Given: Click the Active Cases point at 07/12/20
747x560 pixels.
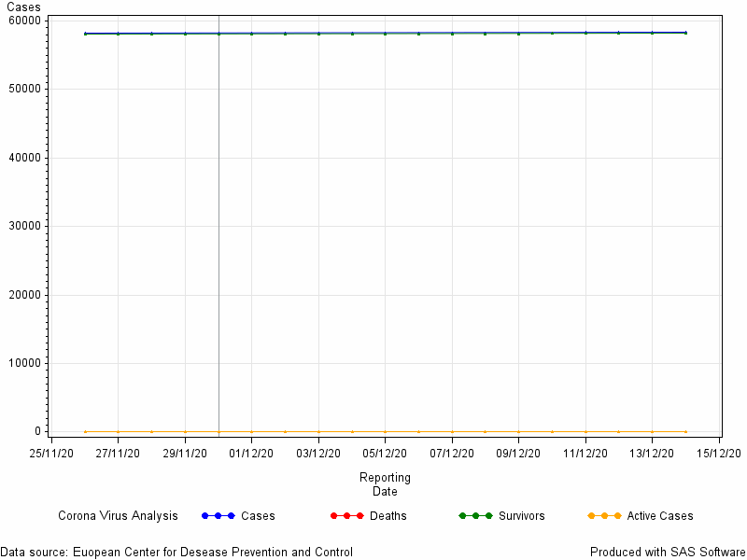Looking at the screenshot, I should 452,431.
